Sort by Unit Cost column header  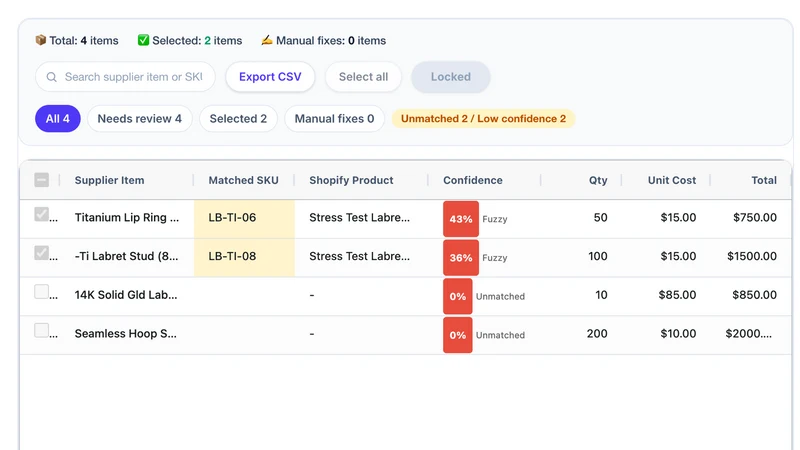pos(672,180)
